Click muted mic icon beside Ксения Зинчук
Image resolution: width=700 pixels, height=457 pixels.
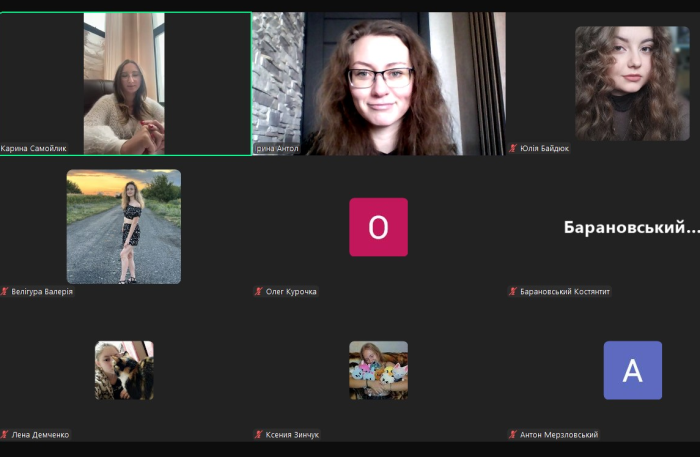click(258, 435)
